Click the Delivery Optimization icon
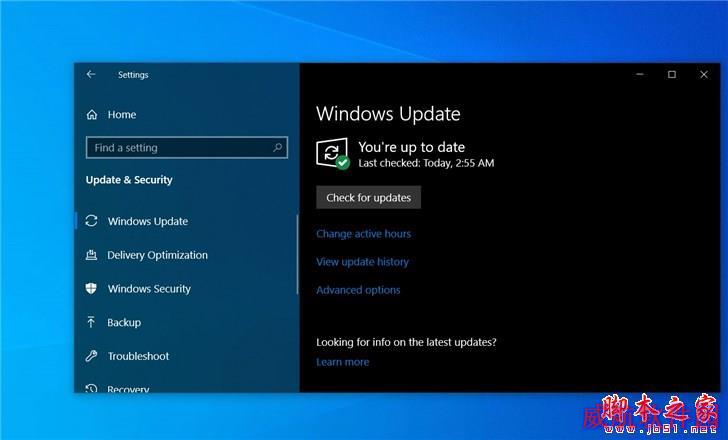728x440 pixels. (x=91, y=255)
